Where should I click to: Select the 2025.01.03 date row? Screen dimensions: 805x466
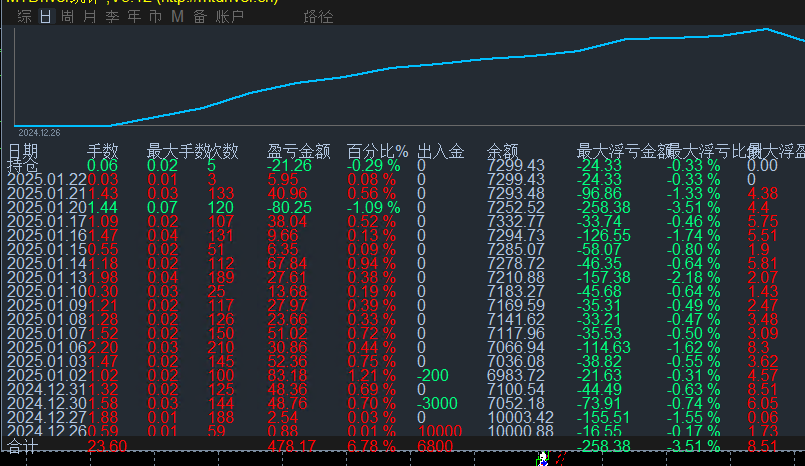[x=47, y=361]
